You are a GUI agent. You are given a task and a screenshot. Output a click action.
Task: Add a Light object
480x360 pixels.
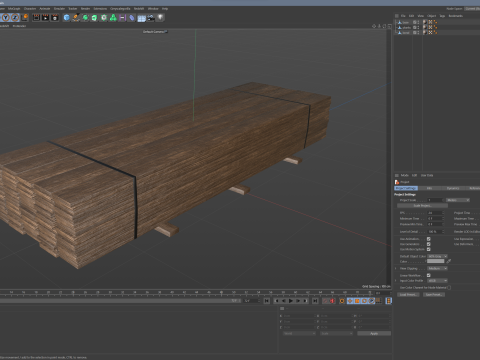[x=160, y=17]
